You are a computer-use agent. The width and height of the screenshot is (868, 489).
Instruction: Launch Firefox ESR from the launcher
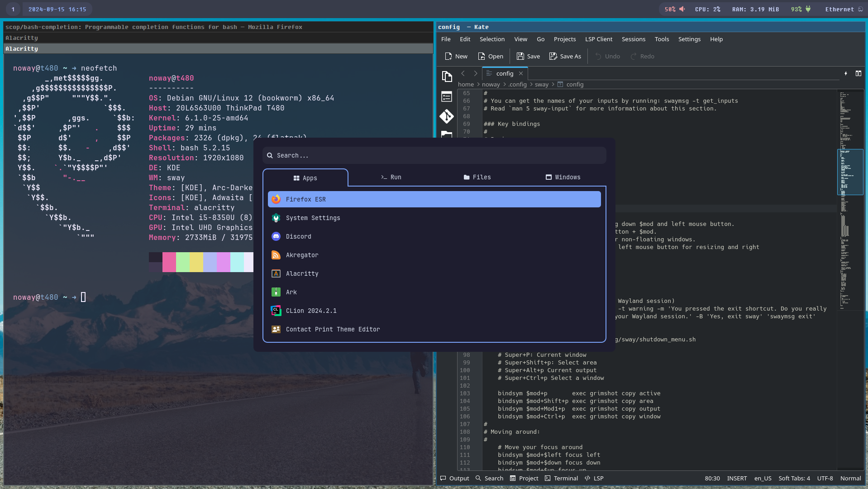pyautogui.click(x=434, y=199)
